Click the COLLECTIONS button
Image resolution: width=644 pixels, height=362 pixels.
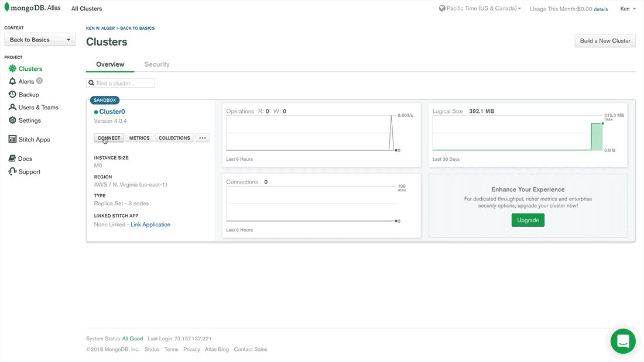coord(174,138)
